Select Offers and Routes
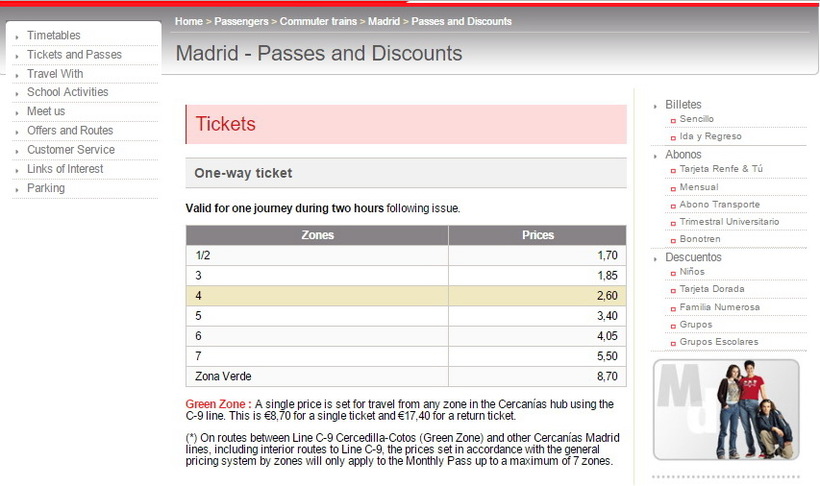 pyautogui.click(x=70, y=131)
